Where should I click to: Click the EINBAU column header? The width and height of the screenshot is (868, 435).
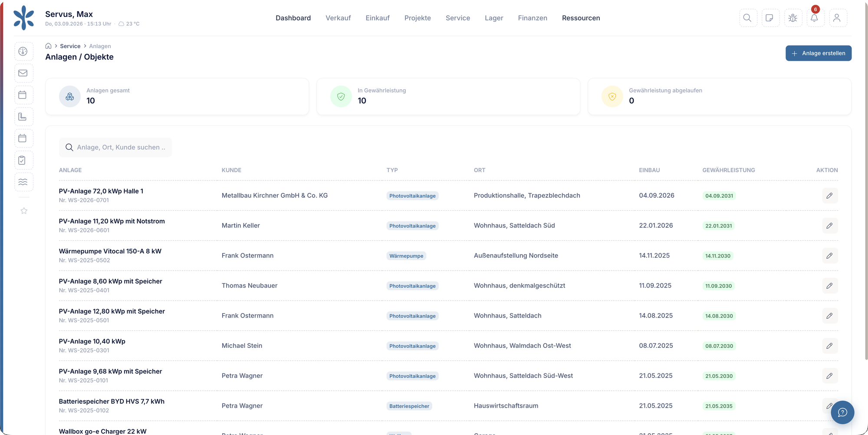649,170
